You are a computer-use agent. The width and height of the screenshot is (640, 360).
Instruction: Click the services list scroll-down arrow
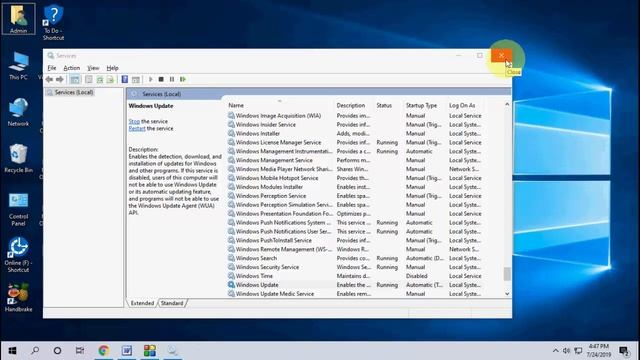click(x=507, y=294)
